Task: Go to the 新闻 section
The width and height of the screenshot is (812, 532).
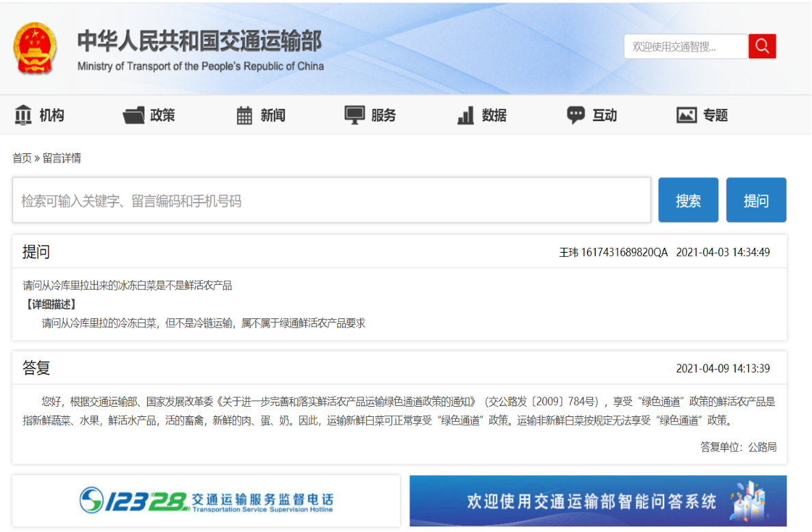Action: (273, 115)
